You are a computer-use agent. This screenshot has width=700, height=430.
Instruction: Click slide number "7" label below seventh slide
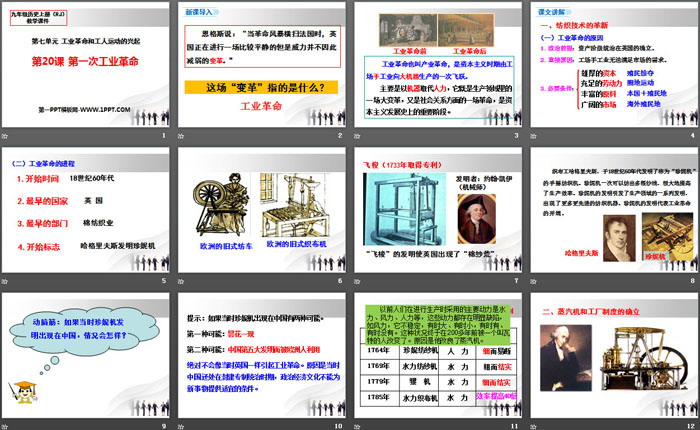(517, 281)
